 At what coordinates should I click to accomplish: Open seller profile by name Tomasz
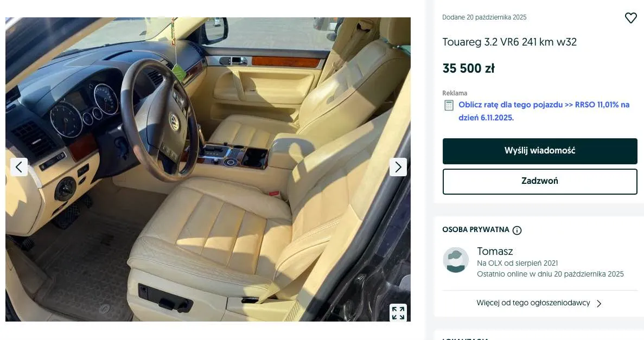(495, 251)
